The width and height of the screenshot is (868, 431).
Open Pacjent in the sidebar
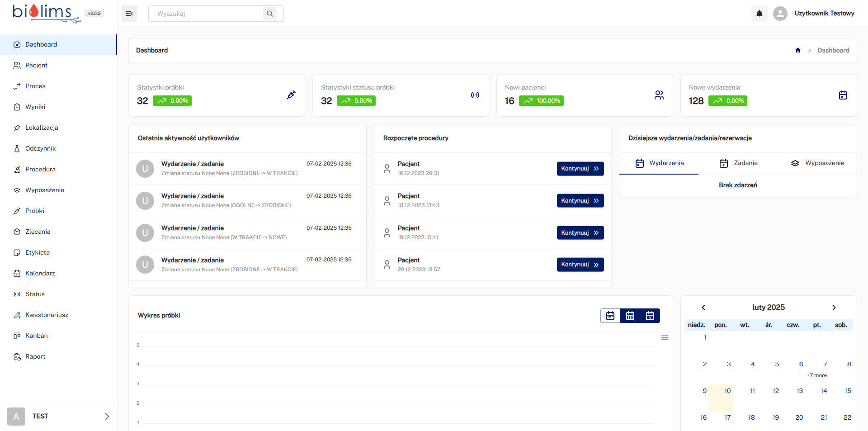click(58, 66)
